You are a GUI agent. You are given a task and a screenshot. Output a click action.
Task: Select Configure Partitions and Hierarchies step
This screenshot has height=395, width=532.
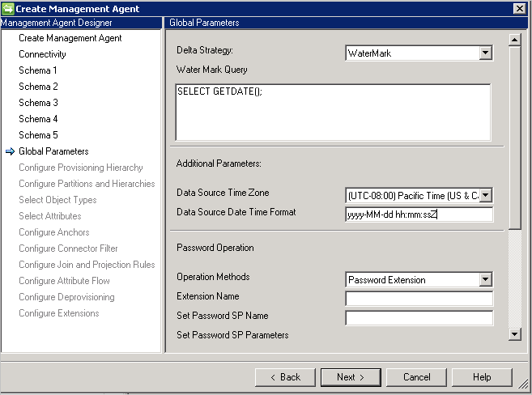tap(87, 184)
